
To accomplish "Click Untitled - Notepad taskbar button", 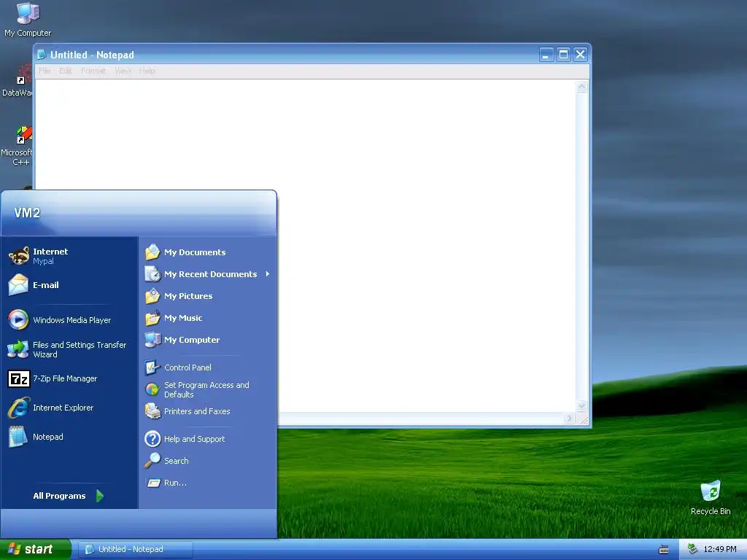I will click(135, 549).
